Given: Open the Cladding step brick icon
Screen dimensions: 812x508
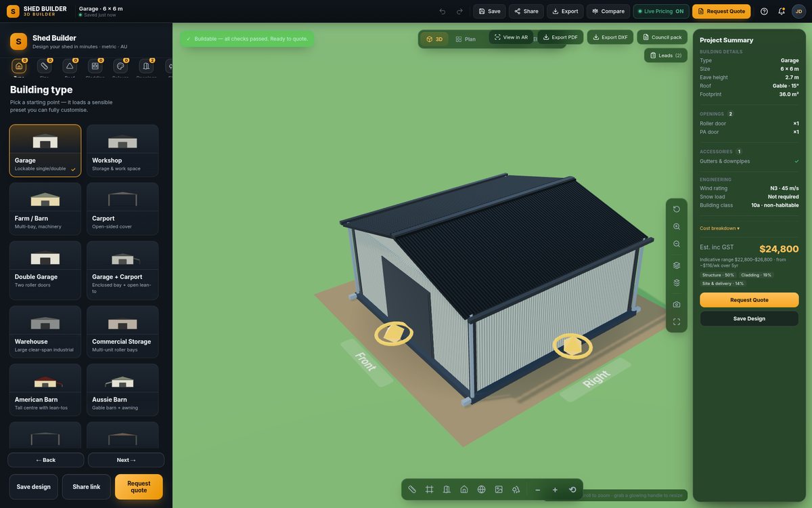Looking at the screenshot, I should coord(95,66).
